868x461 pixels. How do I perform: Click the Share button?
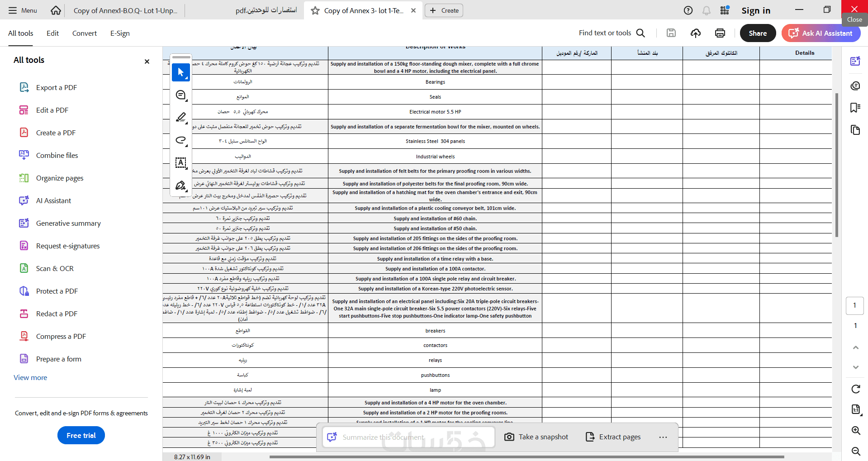[758, 33]
